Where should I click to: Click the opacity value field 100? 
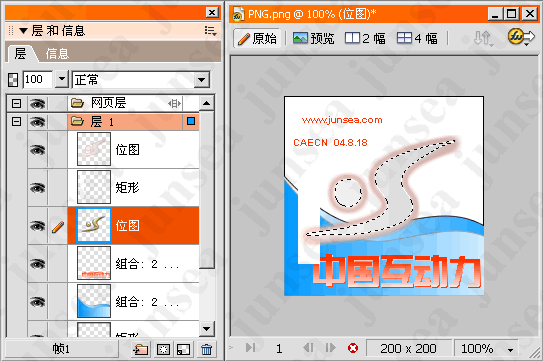tap(38, 79)
